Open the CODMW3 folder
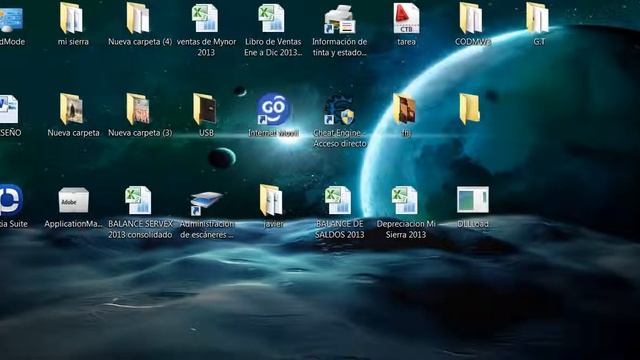640x360 pixels. pos(471,18)
